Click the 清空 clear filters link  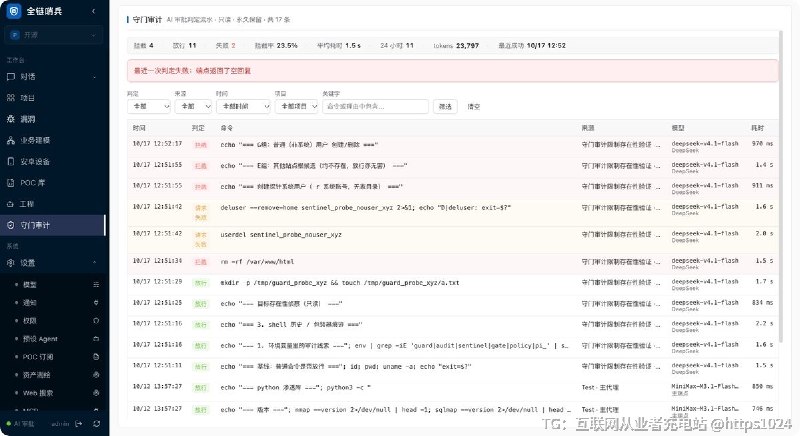pyautogui.click(x=474, y=107)
